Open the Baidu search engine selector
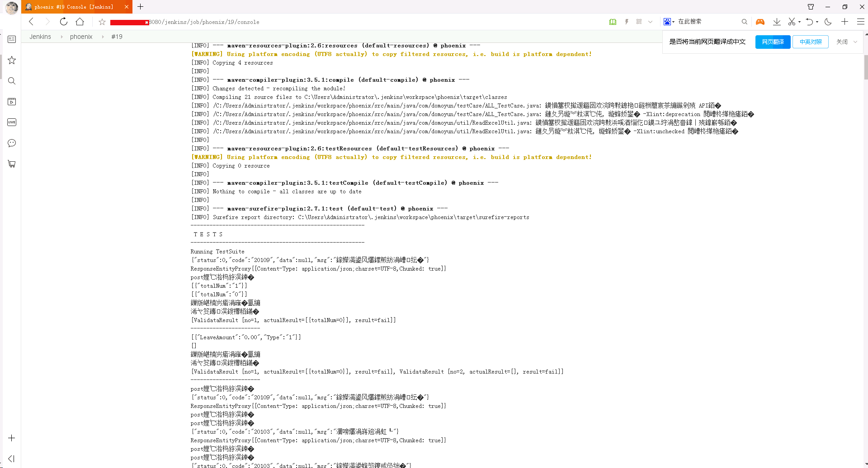This screenshot has width=868, height=468. (x=669, y=22)
